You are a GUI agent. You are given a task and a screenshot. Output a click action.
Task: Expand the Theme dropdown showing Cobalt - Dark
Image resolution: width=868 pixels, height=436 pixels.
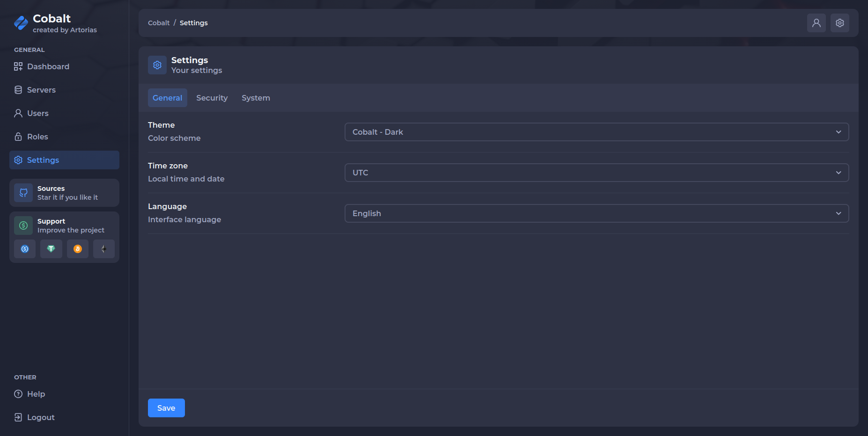597,132
